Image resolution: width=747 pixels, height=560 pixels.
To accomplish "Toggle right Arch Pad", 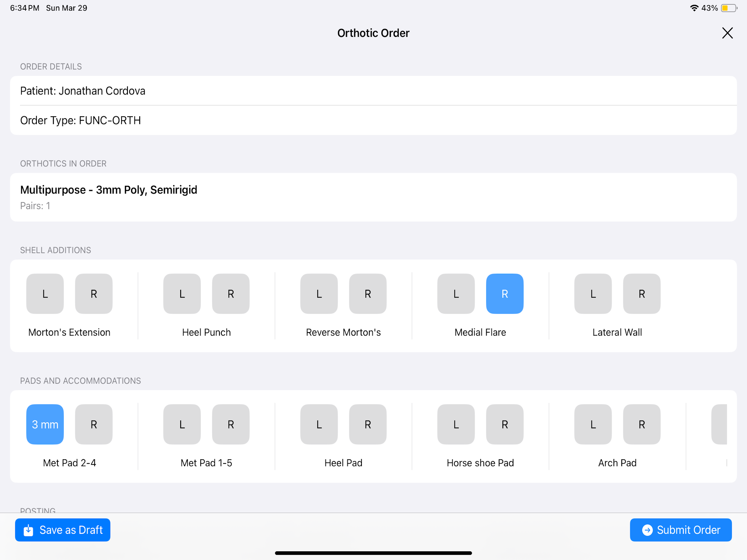I will [642, 424].
